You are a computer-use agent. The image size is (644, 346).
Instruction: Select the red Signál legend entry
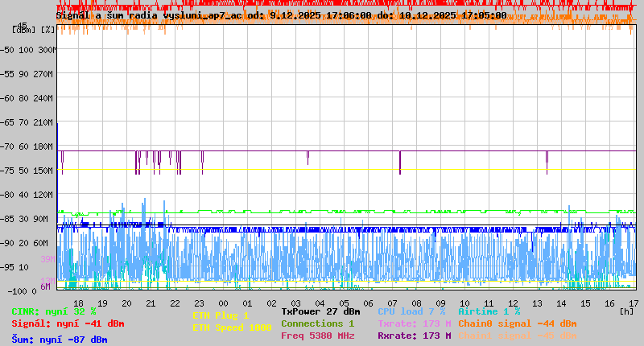[x=68, y=323]
